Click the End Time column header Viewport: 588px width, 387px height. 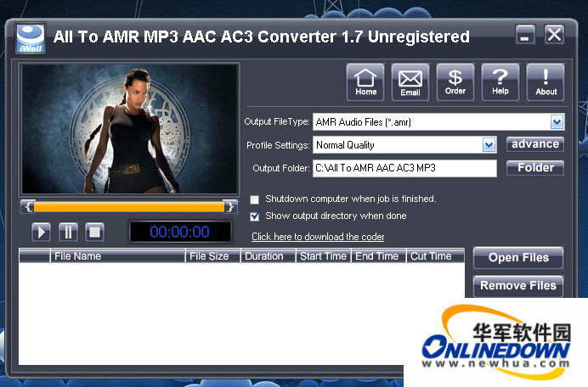point(379,256)
